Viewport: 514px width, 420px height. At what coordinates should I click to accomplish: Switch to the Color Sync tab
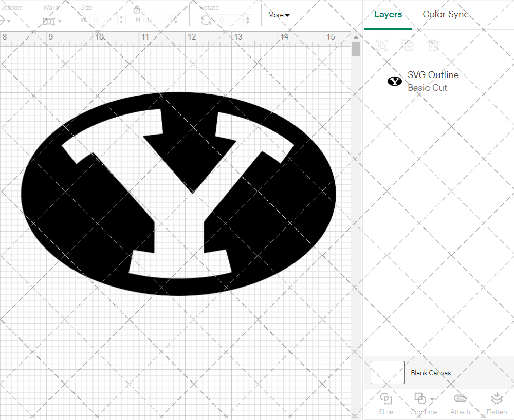(x=446, y=14)
